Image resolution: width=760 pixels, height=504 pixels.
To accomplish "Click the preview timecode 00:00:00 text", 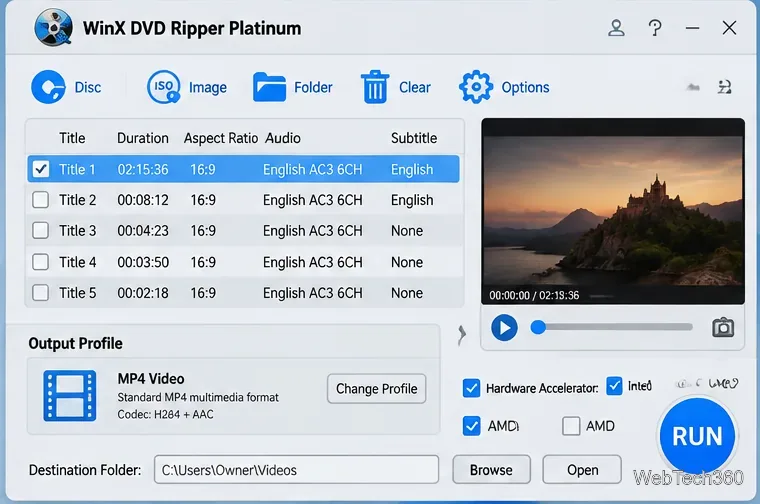I will point(509,295).
